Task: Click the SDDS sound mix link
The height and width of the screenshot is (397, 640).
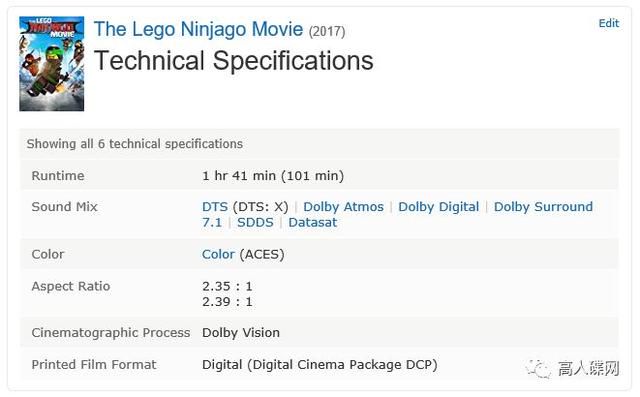Action: point(255,222)
